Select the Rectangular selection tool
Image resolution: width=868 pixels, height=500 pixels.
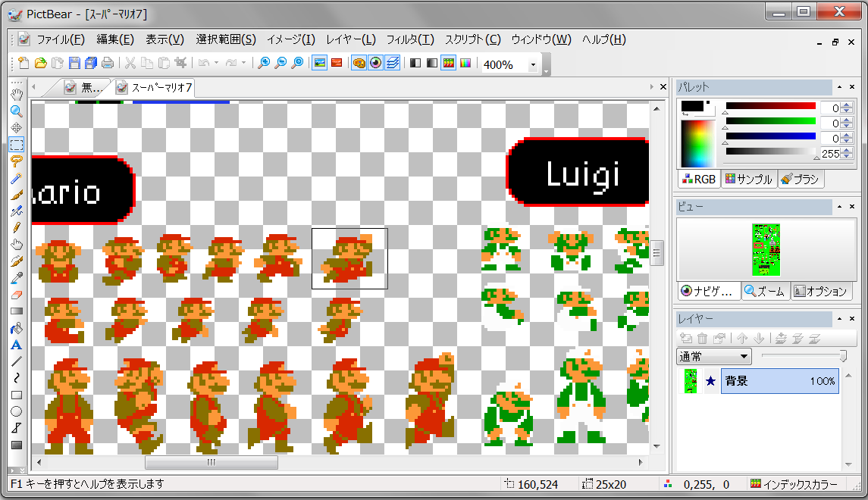tap(17, 145)
